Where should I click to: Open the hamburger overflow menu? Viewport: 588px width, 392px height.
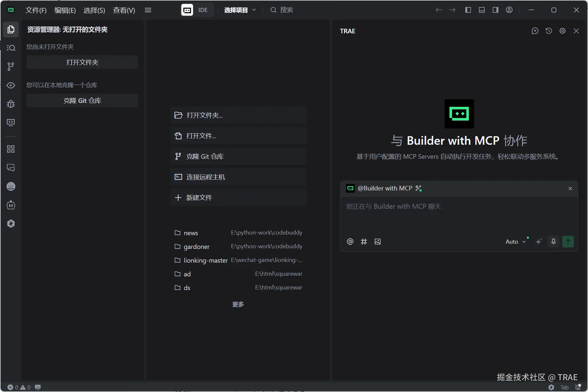point(148,10)
